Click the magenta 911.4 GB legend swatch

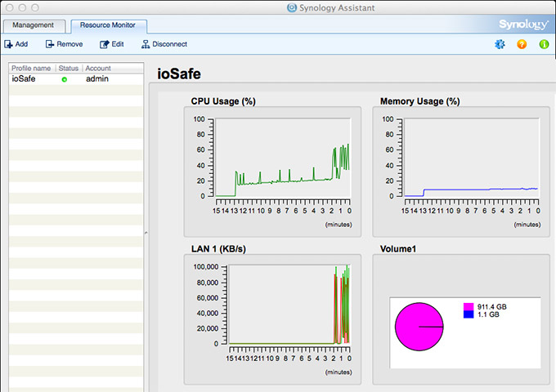point(469,307)
